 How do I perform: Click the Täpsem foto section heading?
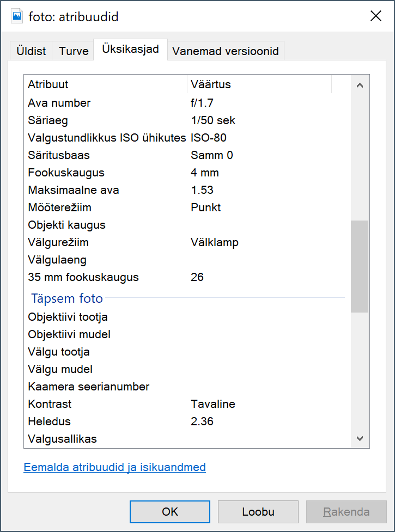point(66,298)
